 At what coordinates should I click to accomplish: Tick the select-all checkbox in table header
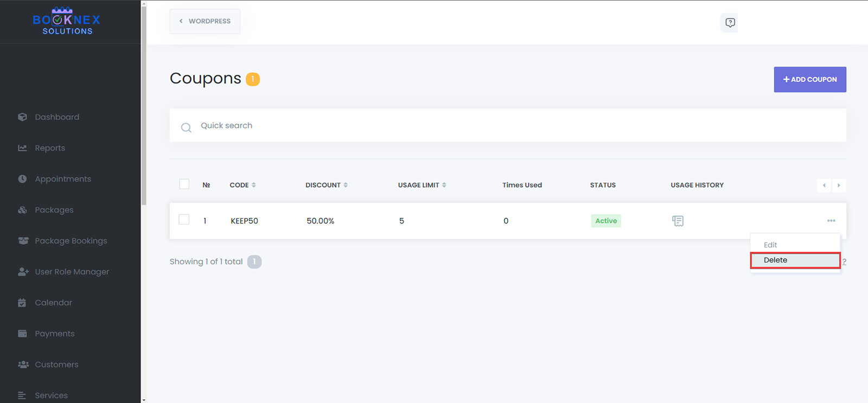pos(184,184)
